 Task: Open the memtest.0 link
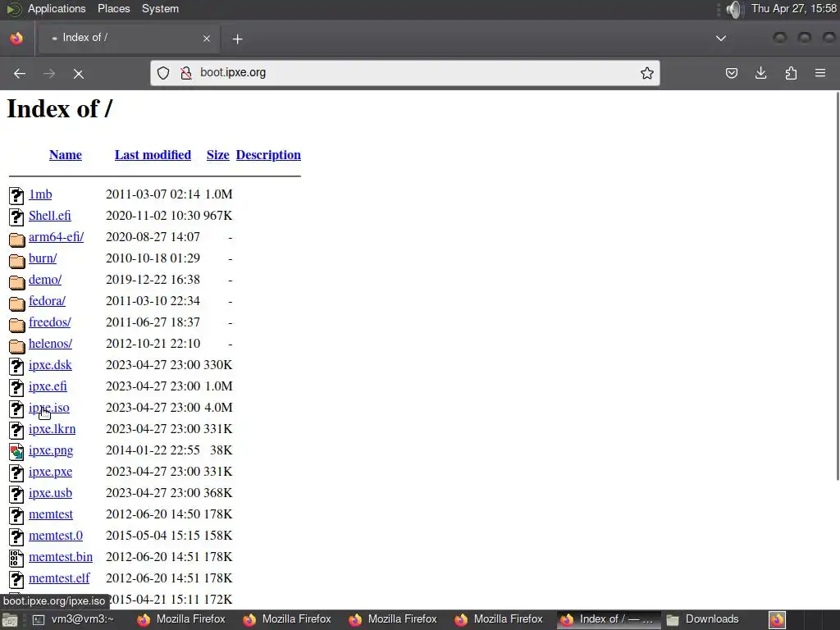pos(56,536)
